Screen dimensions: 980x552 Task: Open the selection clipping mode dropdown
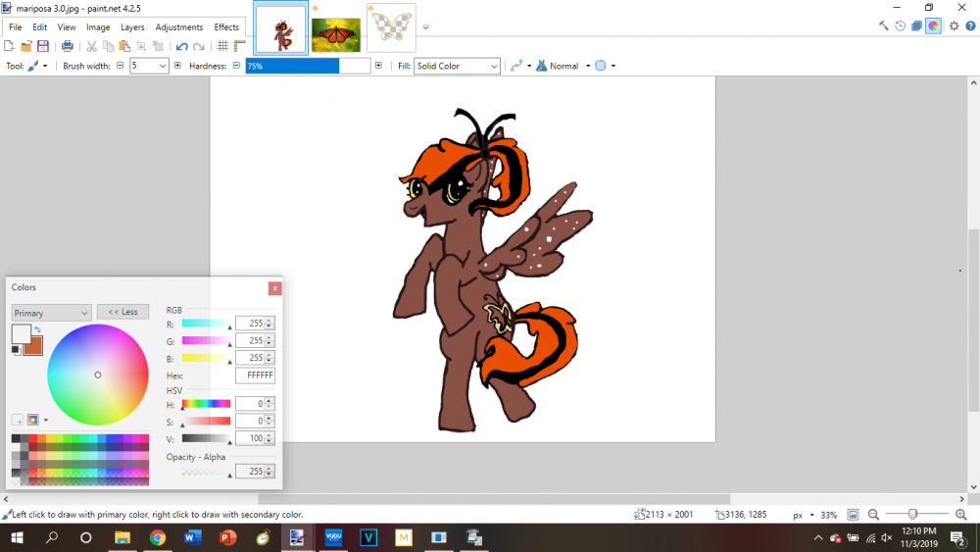point(613,66)
